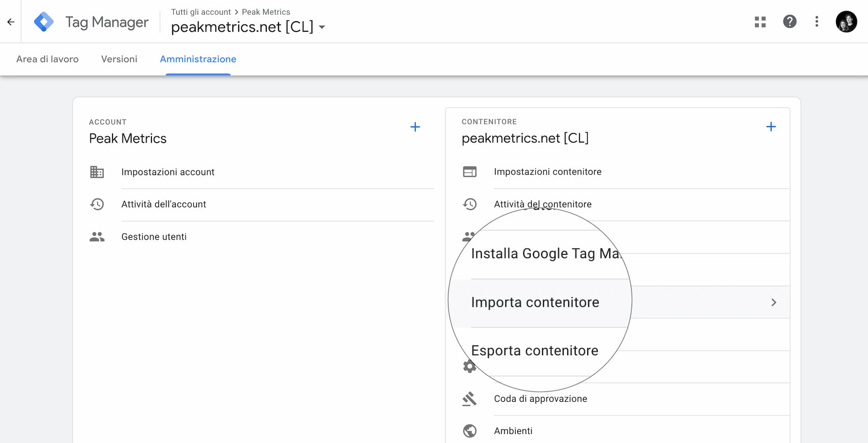The width and height of the screenshot is (868, 443).
Task: Open the Google apps grid
Action: tap(760, 22)
